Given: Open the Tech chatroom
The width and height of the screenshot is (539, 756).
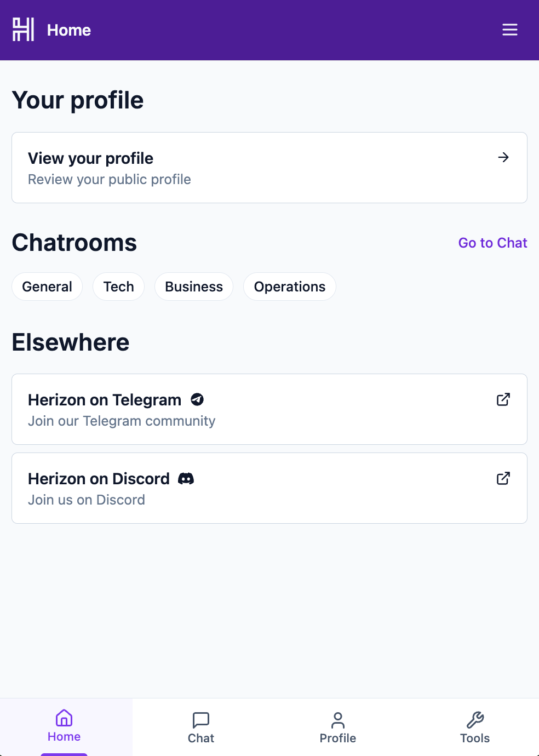Looking at the screenshot, I should pyautogui.click(x=118, y=287).
